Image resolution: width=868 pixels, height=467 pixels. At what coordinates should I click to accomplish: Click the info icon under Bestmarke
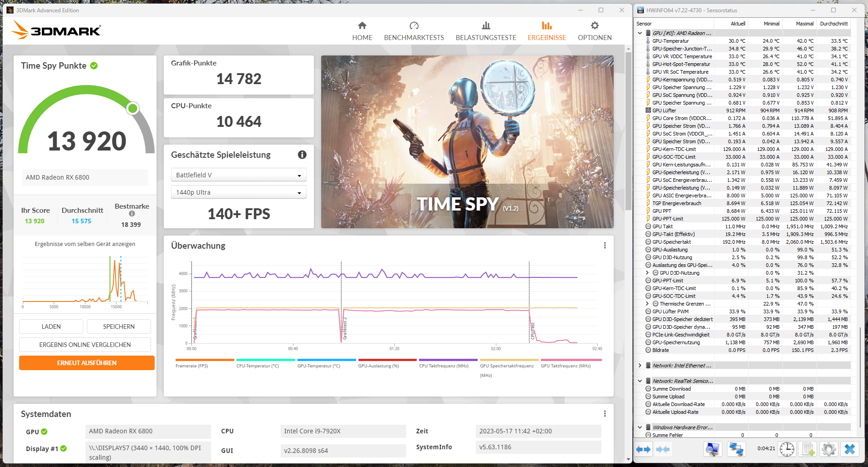click(132, 214)
